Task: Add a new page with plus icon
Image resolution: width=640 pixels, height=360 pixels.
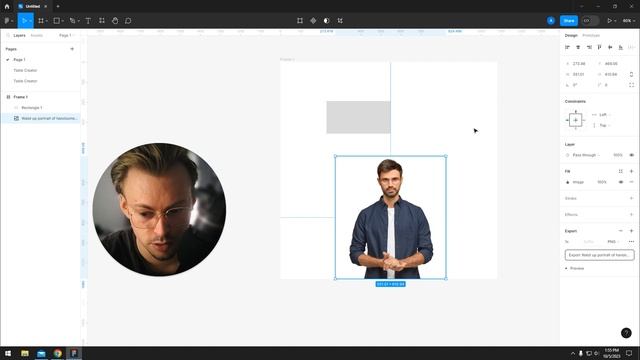Action: tap(72, 49)
